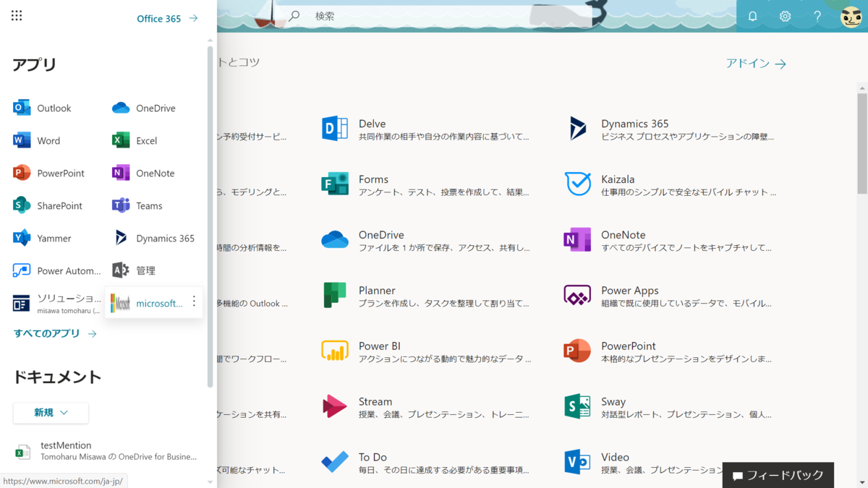Open PowerPoint in the main apps list

pos(669,352)
